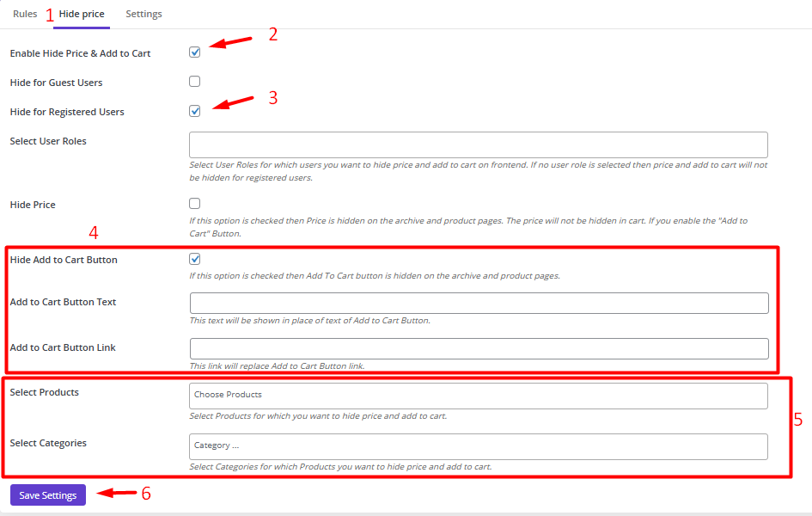Select the Hide price tab

point(82,15)
